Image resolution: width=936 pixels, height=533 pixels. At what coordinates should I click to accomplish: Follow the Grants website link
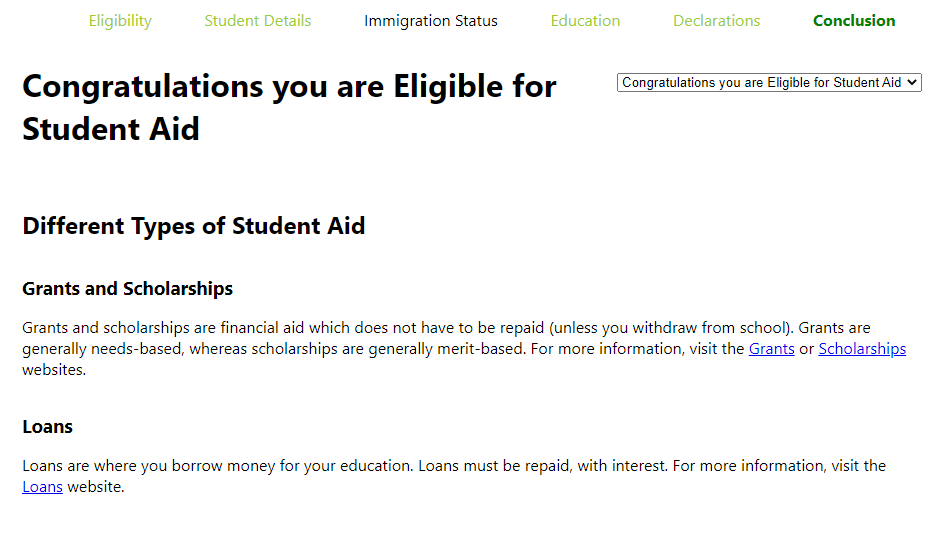(x=771, y=349)
